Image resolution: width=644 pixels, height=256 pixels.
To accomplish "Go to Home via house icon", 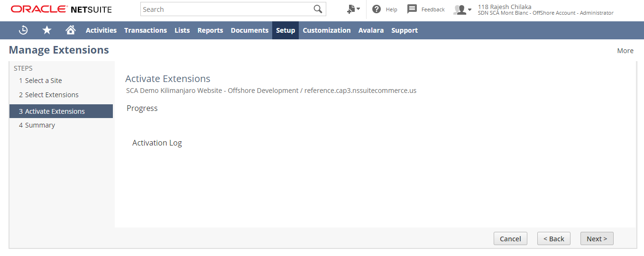I will (x=71, y=30).
